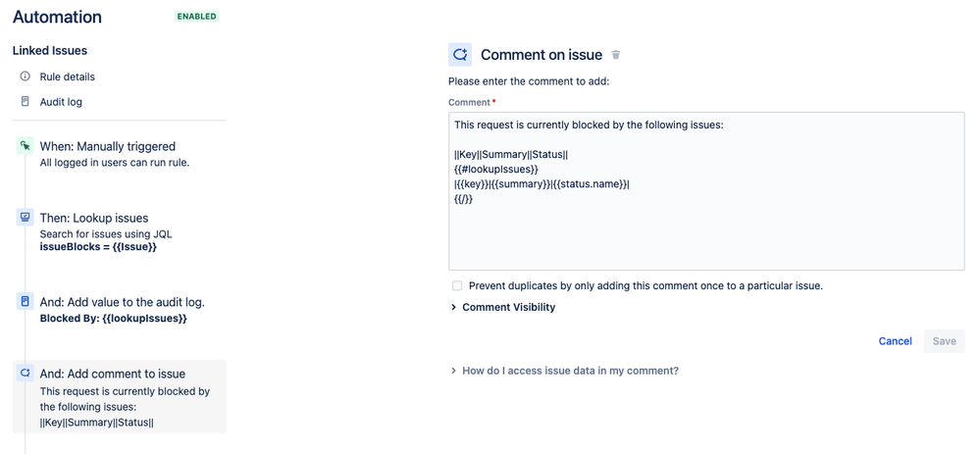Viewport: 980px width, 454px height.
Task: Open Rule details in the sidebar
Action: 68,76
